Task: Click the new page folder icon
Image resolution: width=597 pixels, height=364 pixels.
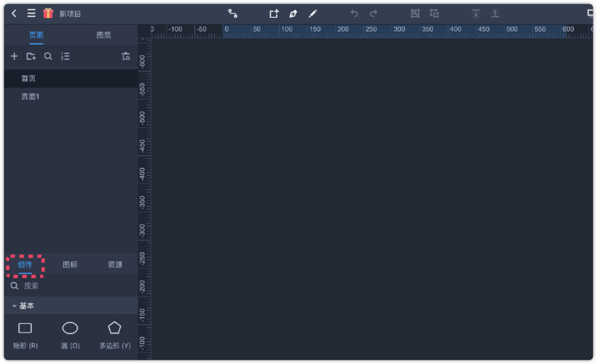Action: coord(31,56)
